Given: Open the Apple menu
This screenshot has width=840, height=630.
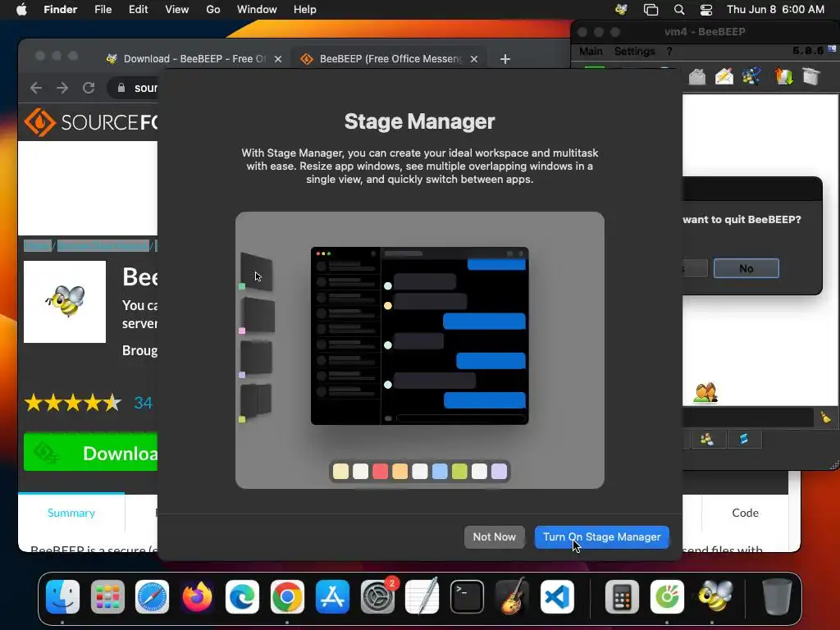Looking at the screenshot, I should click(x=21, y=10).
